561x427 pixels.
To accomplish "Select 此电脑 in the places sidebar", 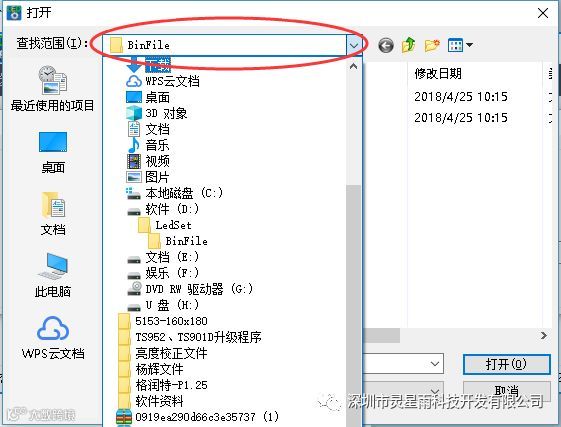I will click(53, 276).
